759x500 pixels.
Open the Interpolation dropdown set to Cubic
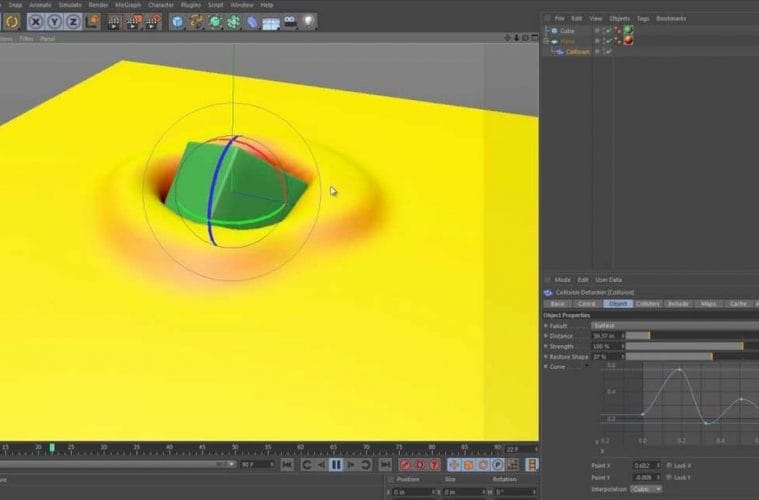(x=645, y=489)
